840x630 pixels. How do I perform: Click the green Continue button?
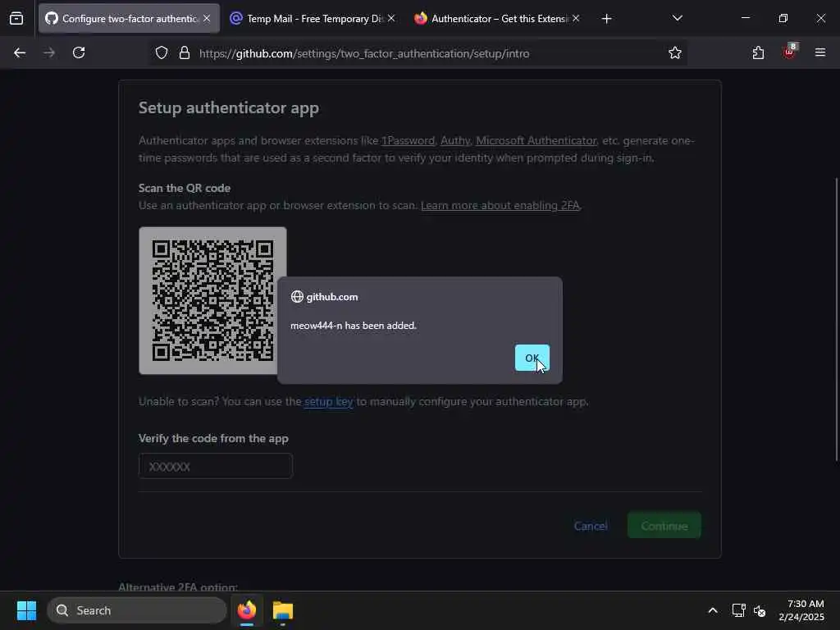(664, 526)
